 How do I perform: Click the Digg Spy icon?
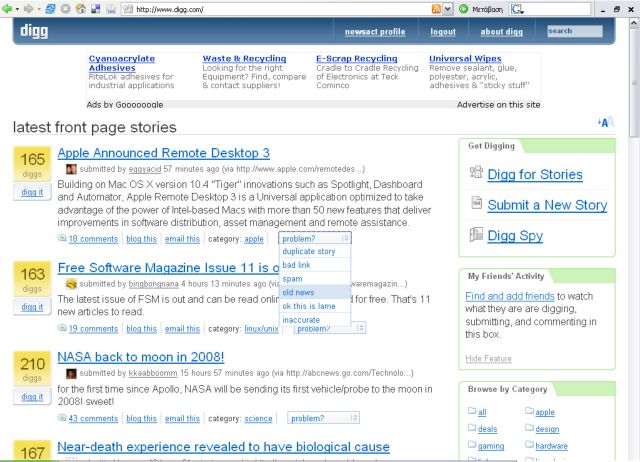click(475, 235)
